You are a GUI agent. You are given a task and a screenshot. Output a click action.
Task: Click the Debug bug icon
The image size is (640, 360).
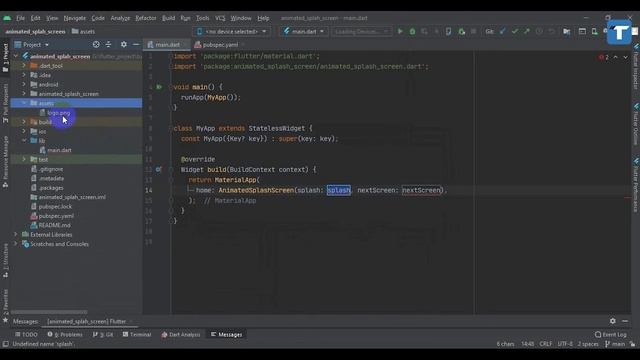[x=412, y=31]
